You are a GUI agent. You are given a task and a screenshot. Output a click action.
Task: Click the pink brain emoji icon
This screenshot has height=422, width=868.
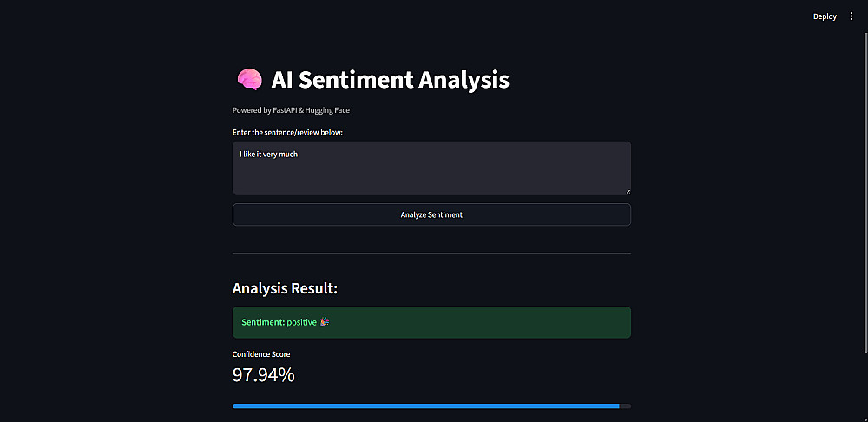pos(249,80)
